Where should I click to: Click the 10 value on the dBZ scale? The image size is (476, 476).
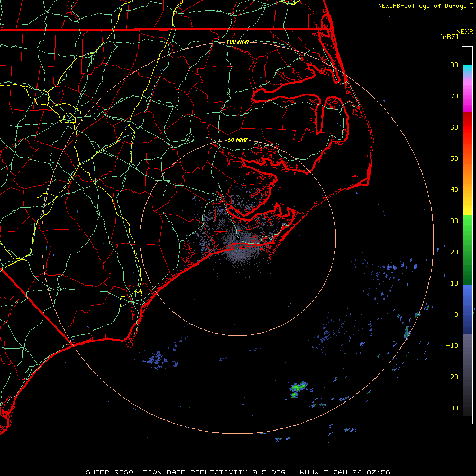454,283
